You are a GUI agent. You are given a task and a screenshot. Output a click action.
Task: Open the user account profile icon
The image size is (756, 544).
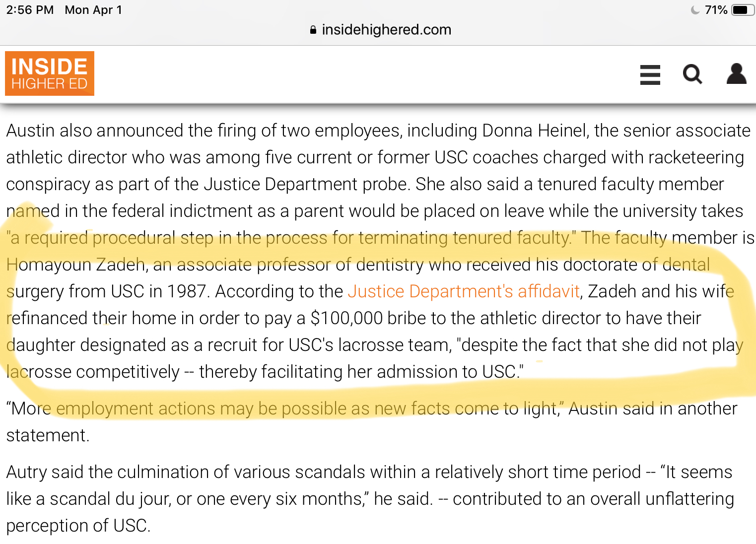[736, 74]
